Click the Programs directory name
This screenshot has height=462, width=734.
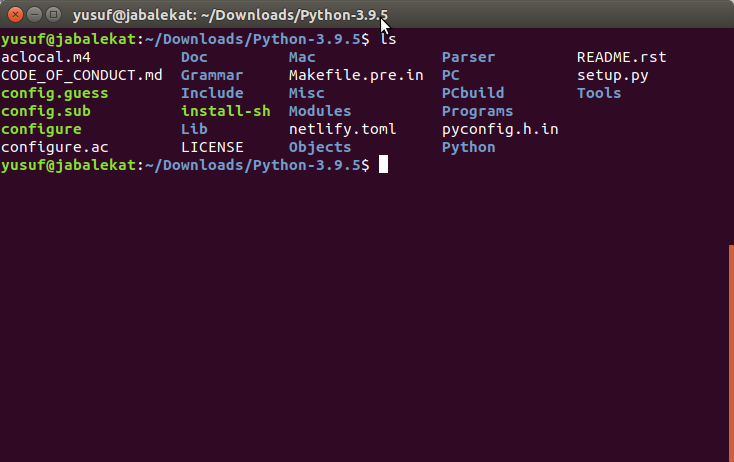[477, 111]
